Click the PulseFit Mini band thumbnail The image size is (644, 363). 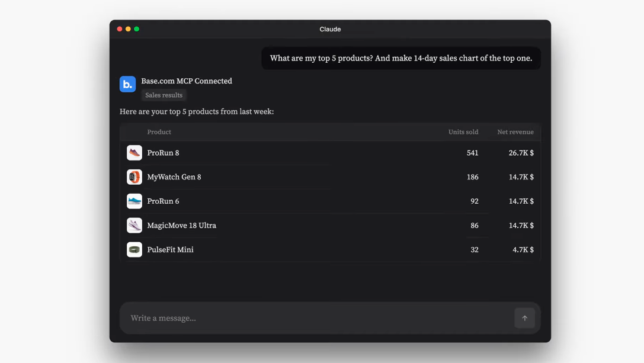[134, 250]
